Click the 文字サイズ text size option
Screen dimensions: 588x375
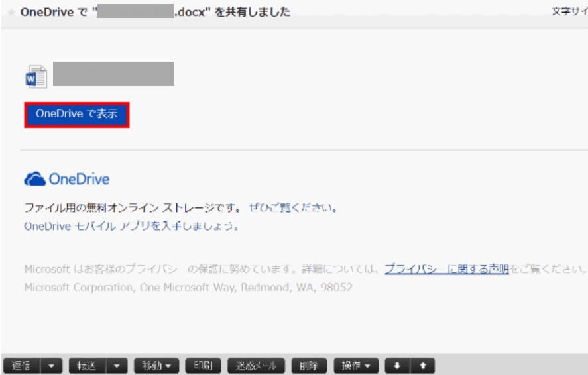pos(569,11)
